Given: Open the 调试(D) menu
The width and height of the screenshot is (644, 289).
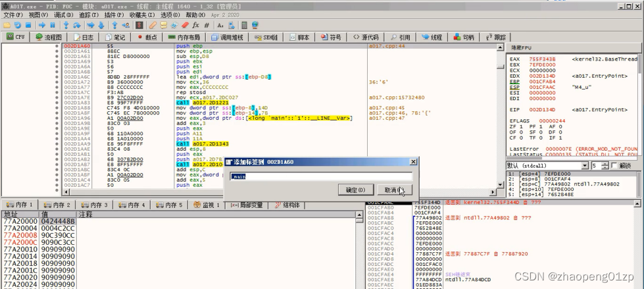Looking at the screenshot, I should coord(63,14).
